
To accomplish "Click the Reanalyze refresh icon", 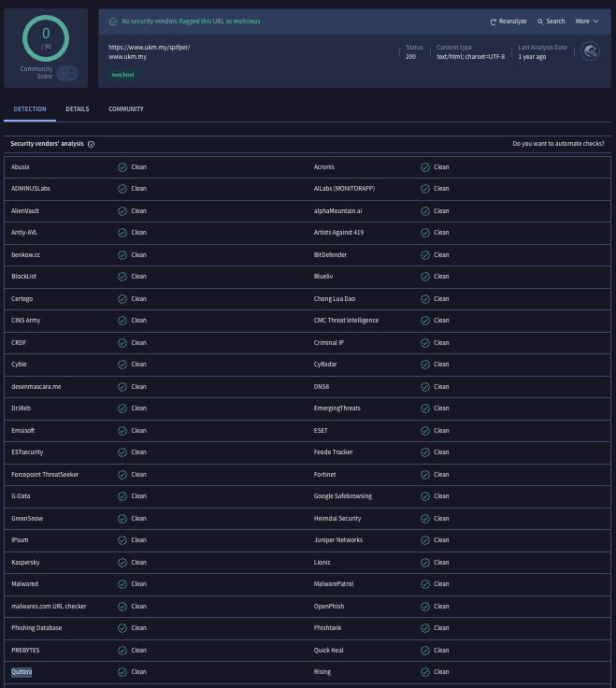I will click(x=494, y=21).
